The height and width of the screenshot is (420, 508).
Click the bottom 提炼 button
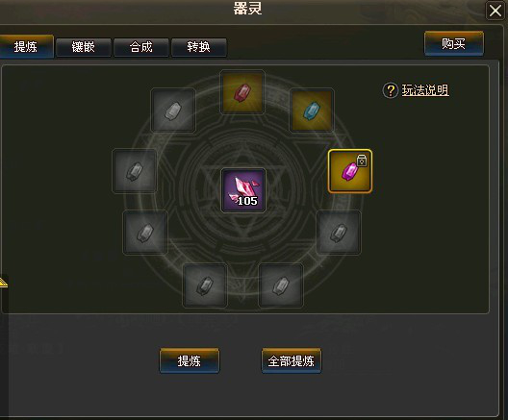click(x=190, y=360)
